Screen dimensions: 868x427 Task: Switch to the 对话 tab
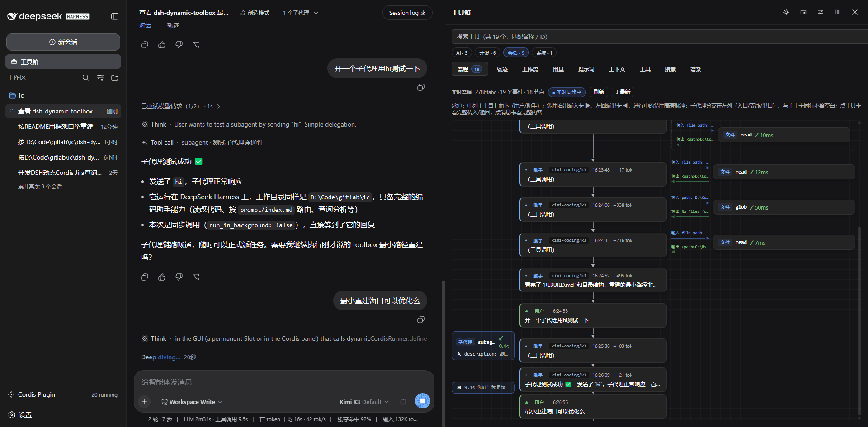click(145, 25)
